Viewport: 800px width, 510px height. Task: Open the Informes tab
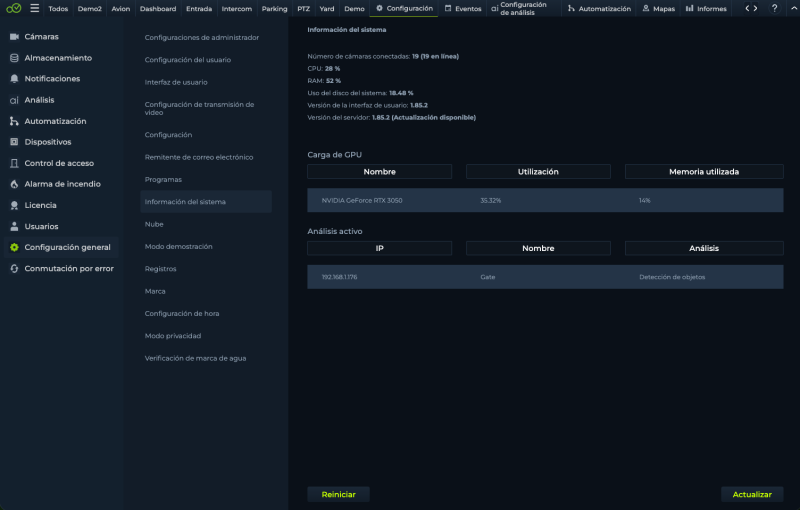click(x=706, y=9)
